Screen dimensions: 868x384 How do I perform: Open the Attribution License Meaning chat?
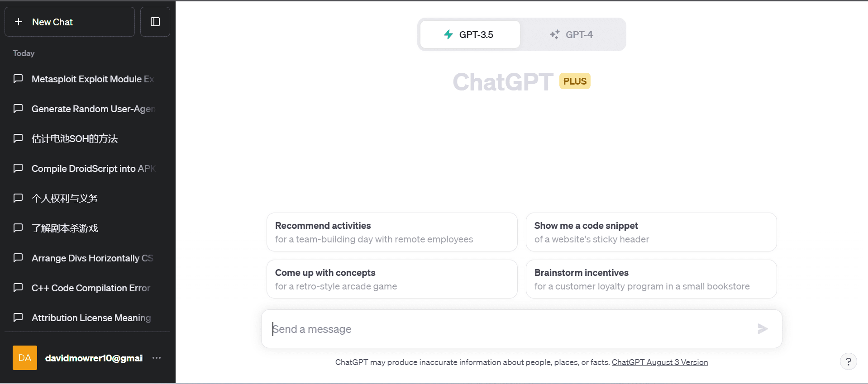(x=91, y=318)
